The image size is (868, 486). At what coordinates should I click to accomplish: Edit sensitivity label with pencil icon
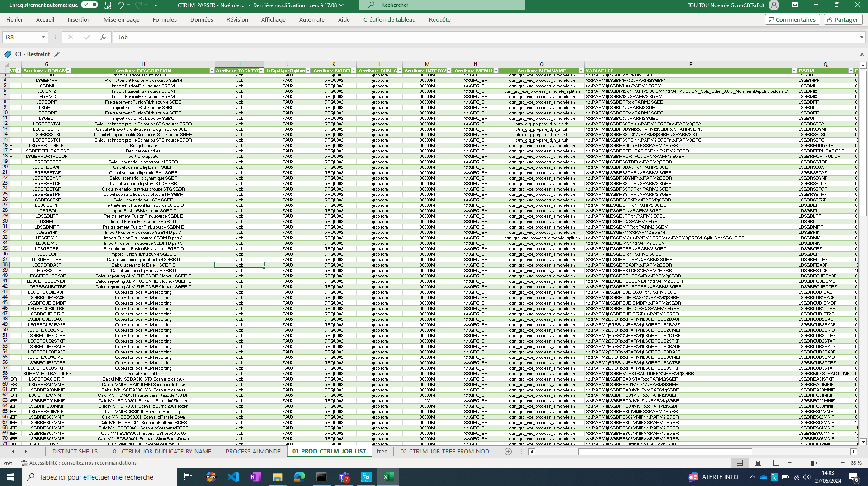(x=57, y=54)
